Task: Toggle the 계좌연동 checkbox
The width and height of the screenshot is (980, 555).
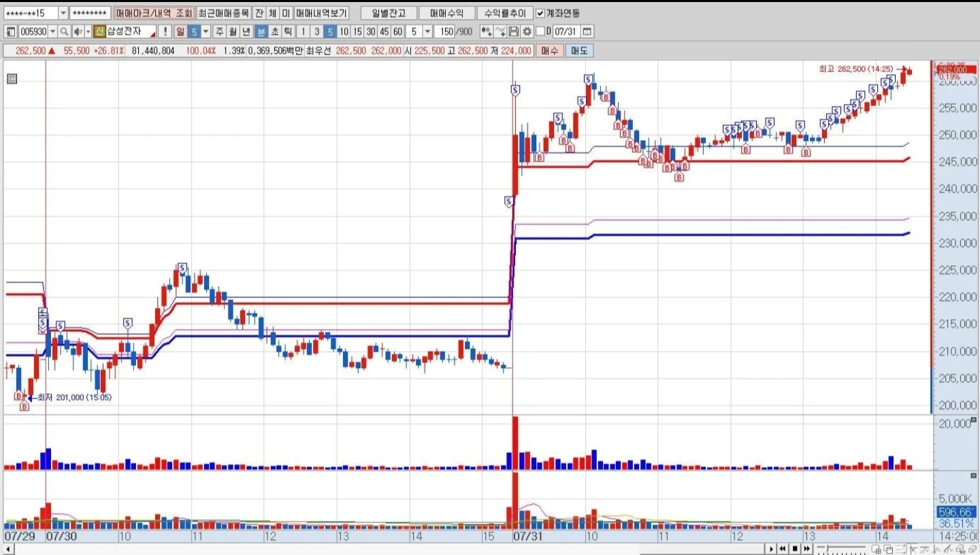Action: [540, 13]
